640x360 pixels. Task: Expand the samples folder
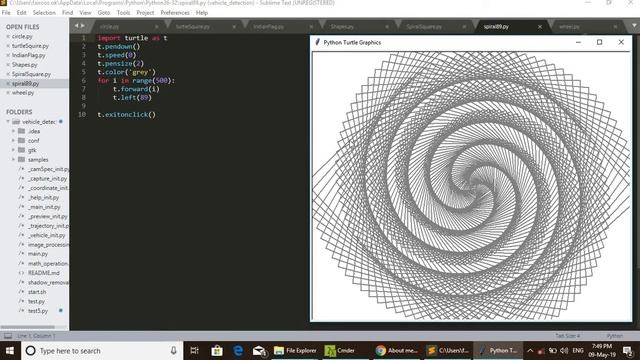[x=13, y=159]
